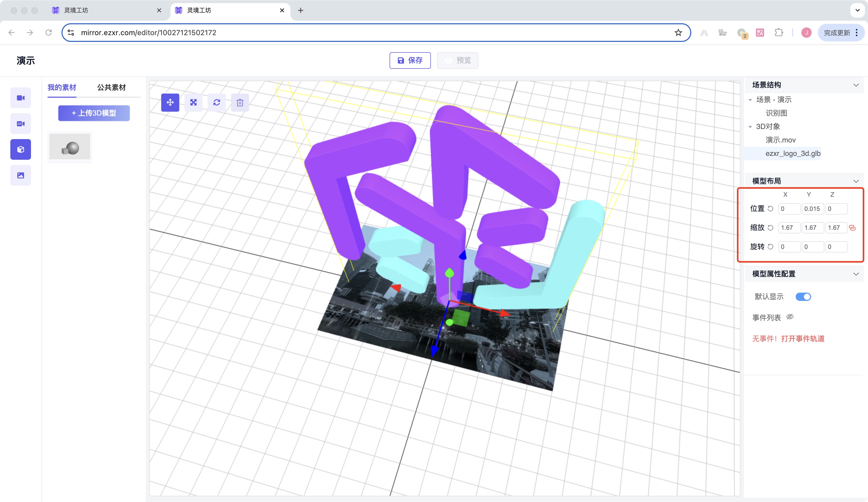Click the 上传3D模型 upload button

click(94, 113)
